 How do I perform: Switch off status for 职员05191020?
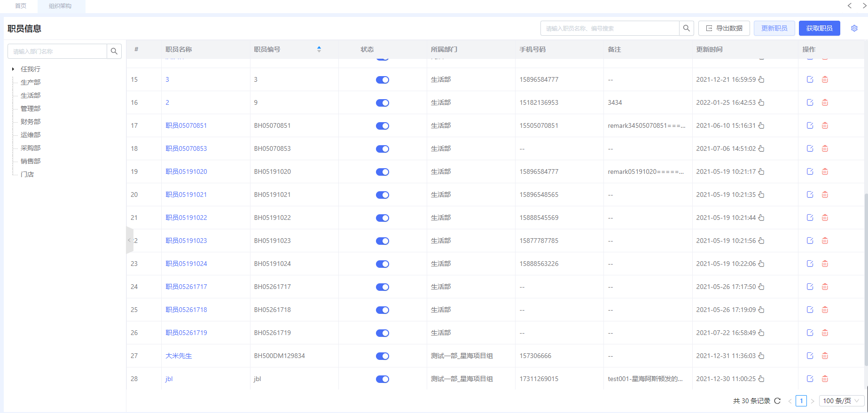(x=383, y=172)
